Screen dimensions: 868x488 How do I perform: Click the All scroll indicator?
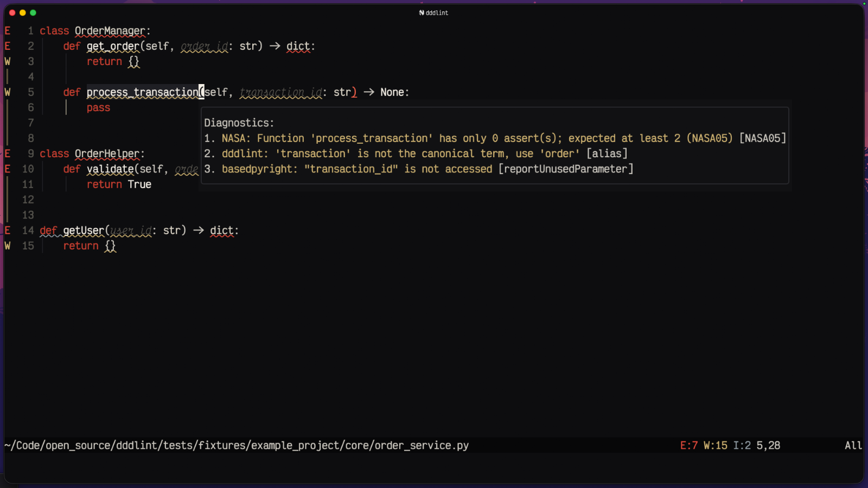(x=853, y=445)
